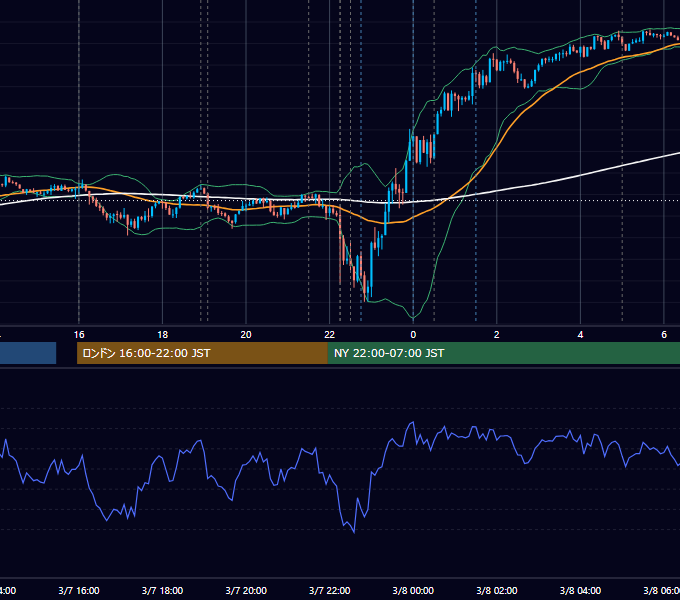The image size is (680, 600).
Task: Click the hour label 2 on price chart axis
Action: coord(497,335)
